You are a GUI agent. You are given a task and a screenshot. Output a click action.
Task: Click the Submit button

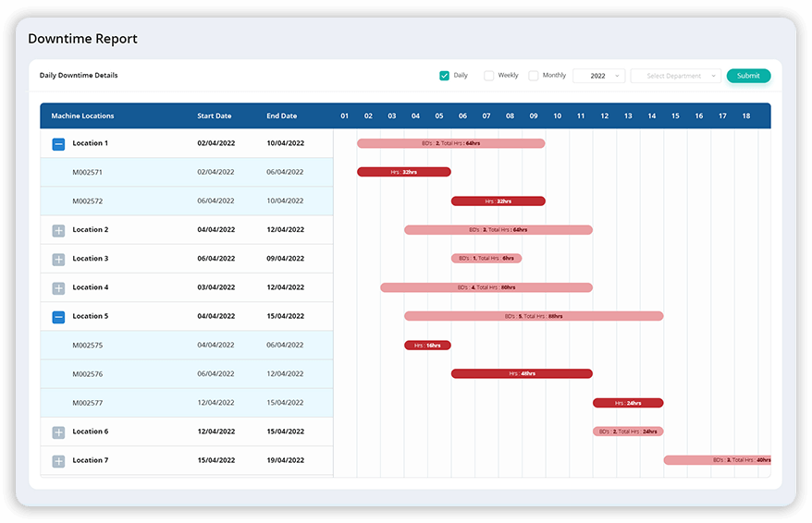[x=748, y=76]
